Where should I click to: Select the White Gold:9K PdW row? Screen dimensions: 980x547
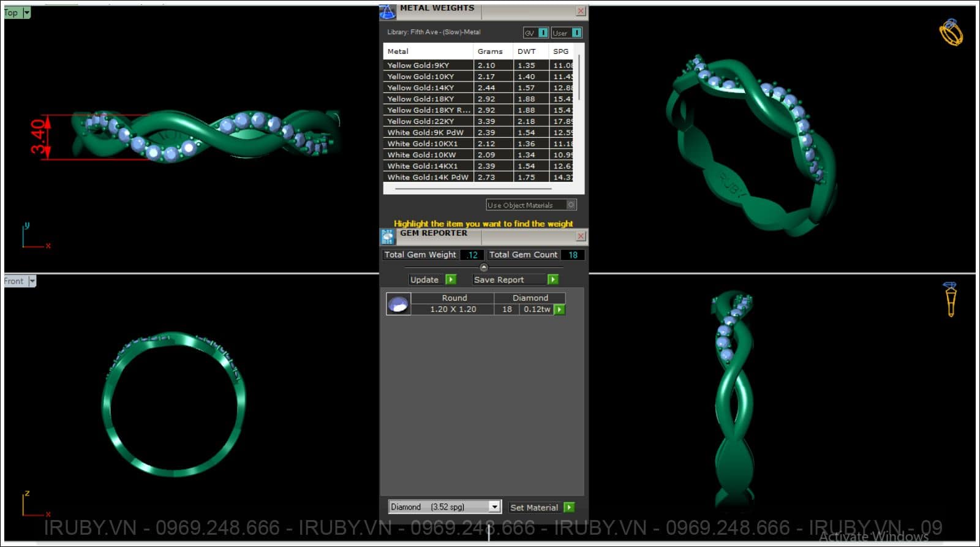pos(478,132)
